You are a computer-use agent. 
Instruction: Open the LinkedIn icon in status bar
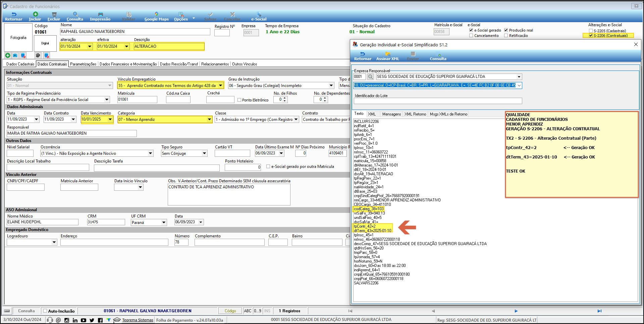pos(75,320)
